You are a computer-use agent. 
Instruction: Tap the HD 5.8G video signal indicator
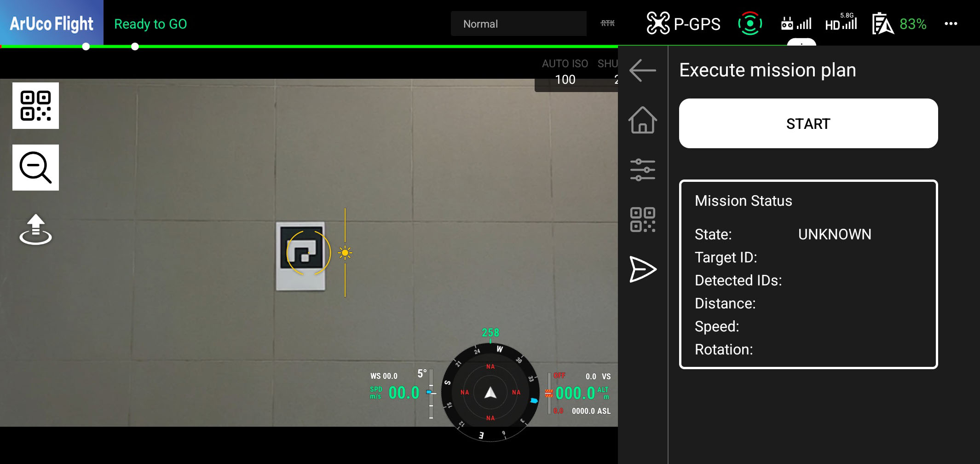[x=841, y=23]
